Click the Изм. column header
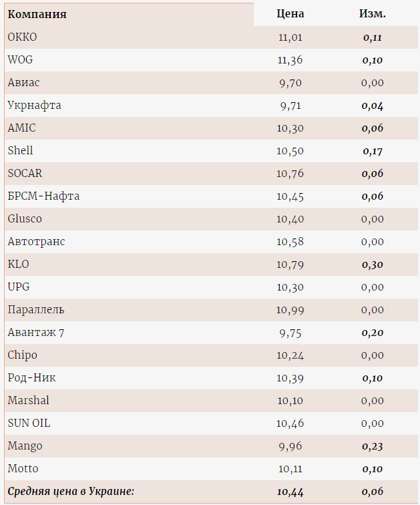Image resolution: width=420 pixels, height=505 pixels. (373, 14)
